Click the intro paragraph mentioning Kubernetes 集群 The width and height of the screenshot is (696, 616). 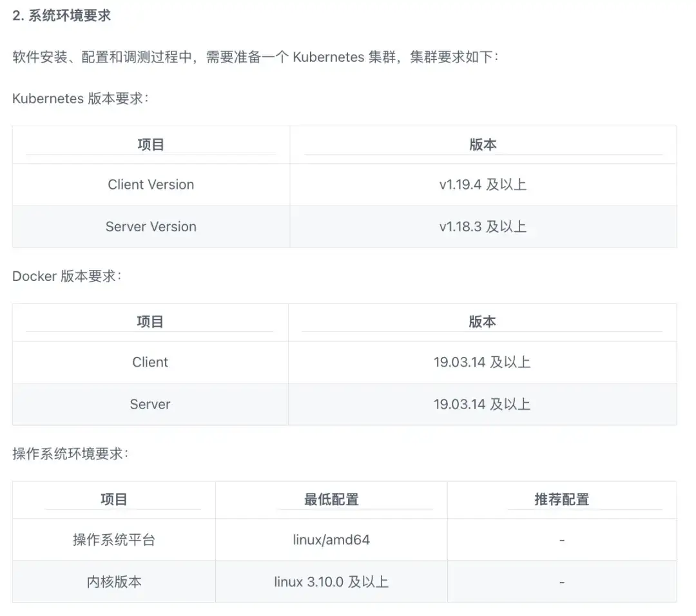[256, 57]
